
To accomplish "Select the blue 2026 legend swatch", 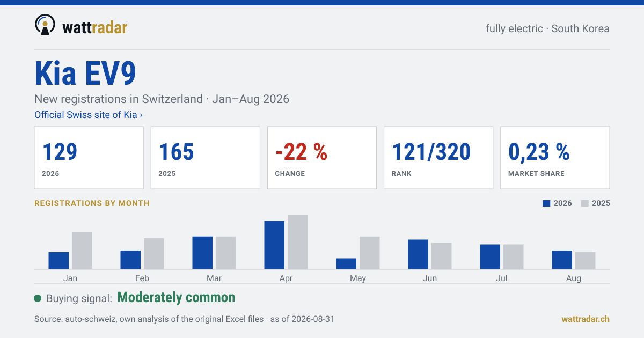I will point(547,203).
